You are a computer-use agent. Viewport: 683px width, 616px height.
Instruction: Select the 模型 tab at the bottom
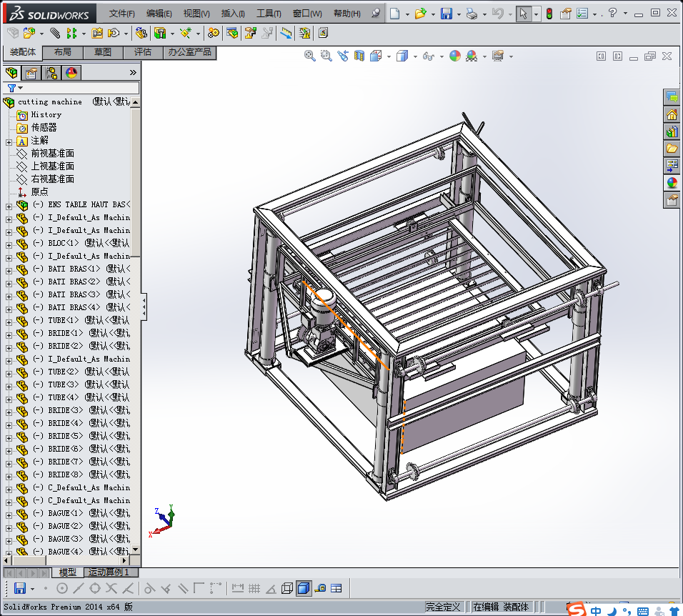pyautogui.click(x=68, y=572)
